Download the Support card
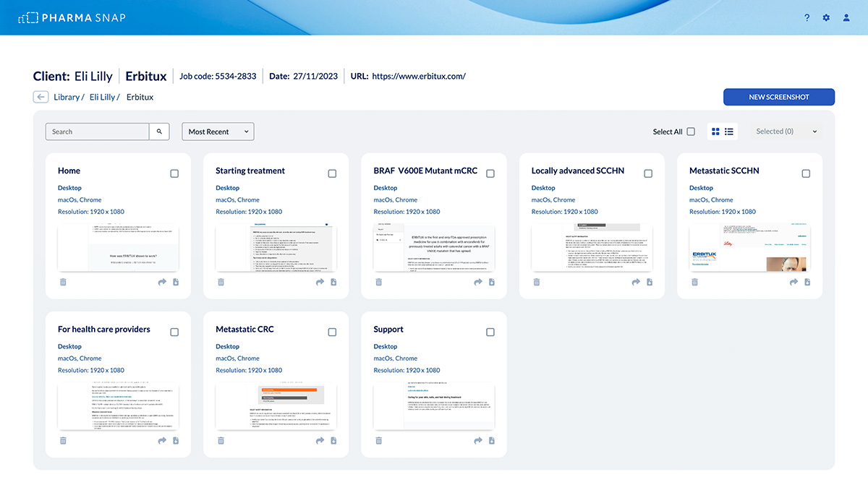 pyautogui.click(x=490, y=440)
